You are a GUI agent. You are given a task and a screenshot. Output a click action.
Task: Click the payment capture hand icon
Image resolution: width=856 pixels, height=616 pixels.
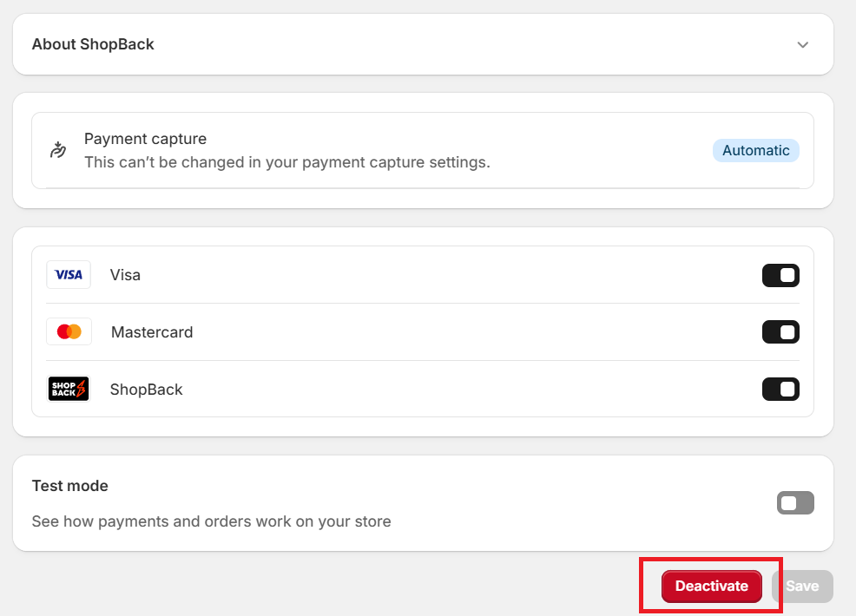coord(58,149)
